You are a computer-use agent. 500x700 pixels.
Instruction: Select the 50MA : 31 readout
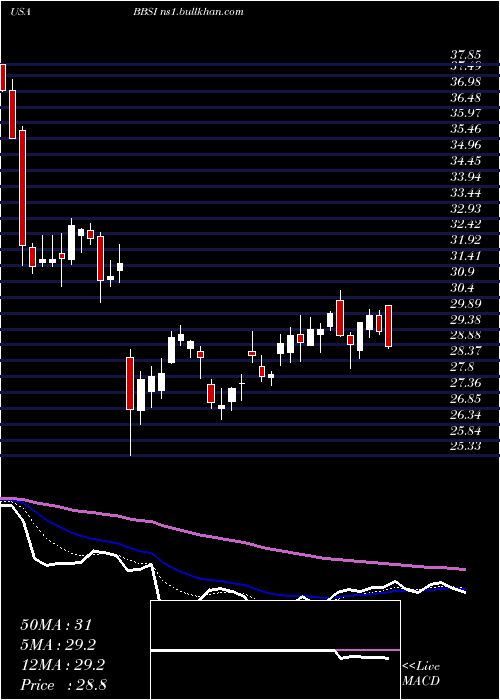click(56, 624)
